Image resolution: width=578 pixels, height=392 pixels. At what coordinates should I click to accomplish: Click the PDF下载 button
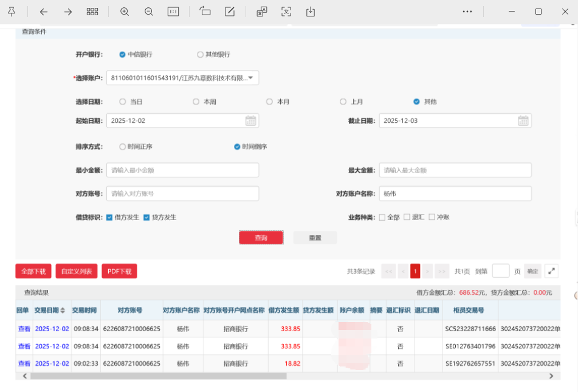pos(119,271)
